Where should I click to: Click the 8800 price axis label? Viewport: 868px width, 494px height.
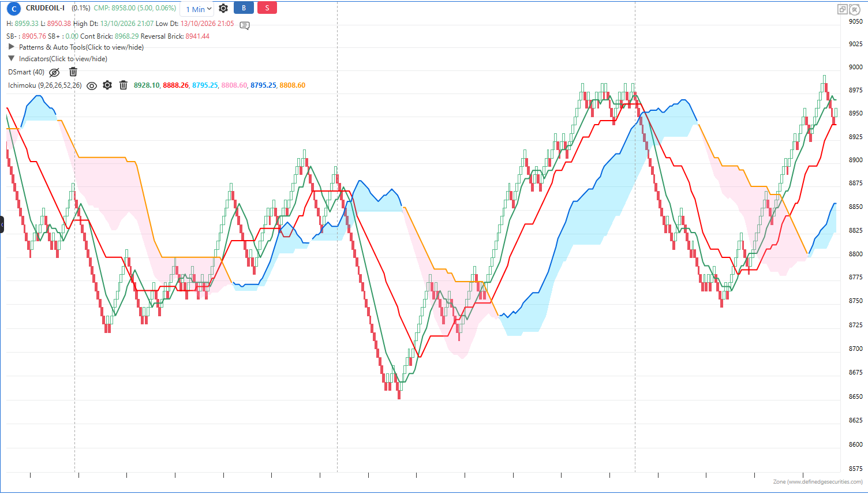[x=856, y=254]
